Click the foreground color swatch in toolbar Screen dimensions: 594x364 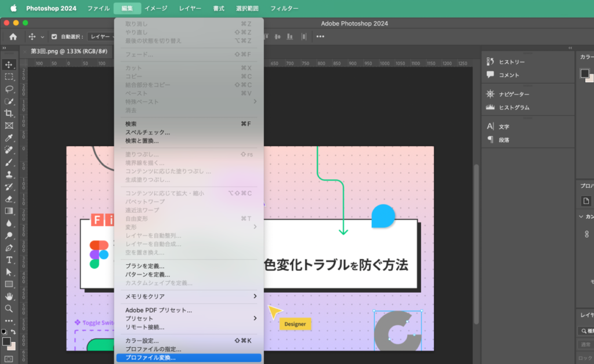coord(6,341)
